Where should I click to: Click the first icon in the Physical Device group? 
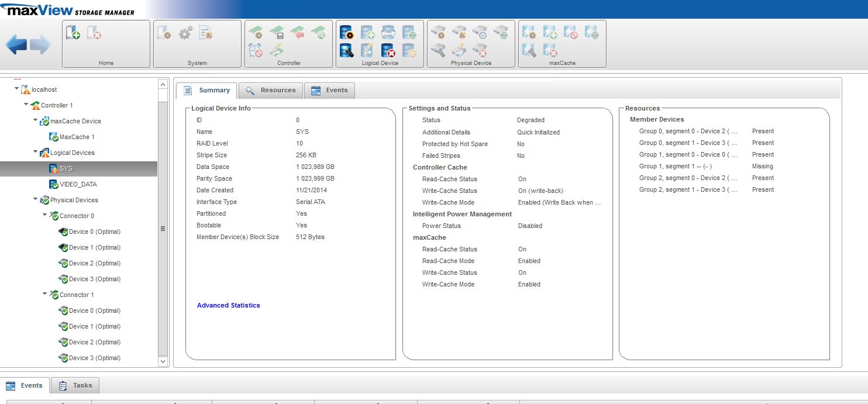[438, 32]
